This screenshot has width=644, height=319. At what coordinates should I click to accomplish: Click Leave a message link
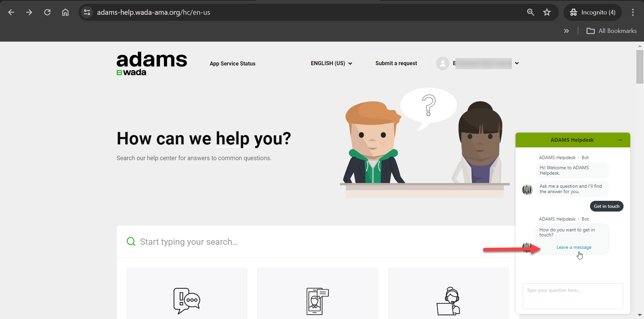pos(574,247)
